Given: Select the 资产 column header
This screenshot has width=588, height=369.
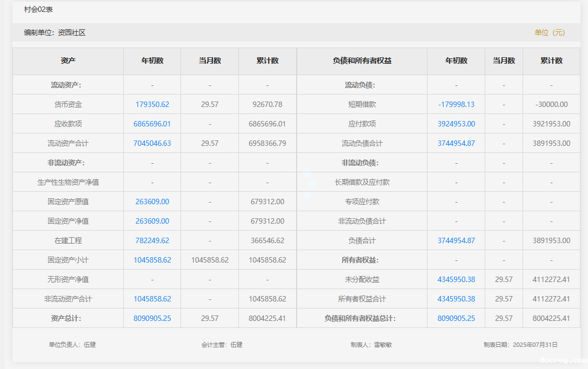Looking at the screenshot, I should [68, 61].
